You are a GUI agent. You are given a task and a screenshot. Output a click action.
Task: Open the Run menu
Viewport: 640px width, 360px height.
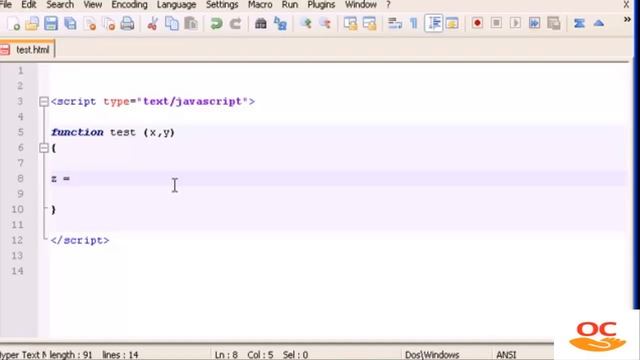(290, 5)
